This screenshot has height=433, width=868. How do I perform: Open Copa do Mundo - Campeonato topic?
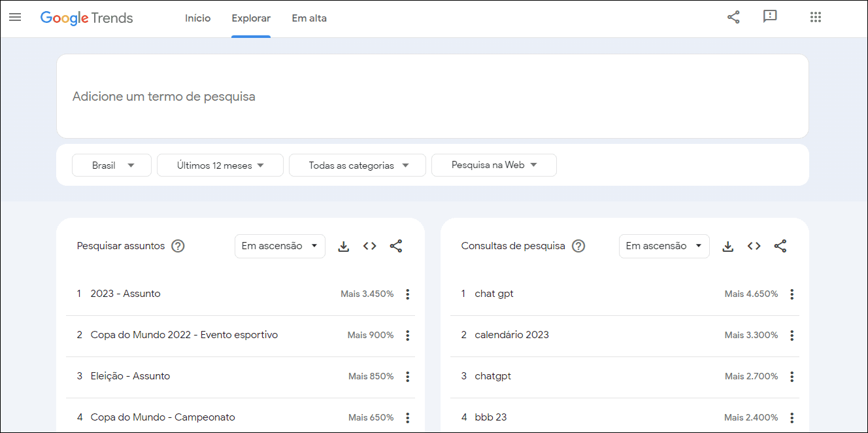[x=163, y=417]
